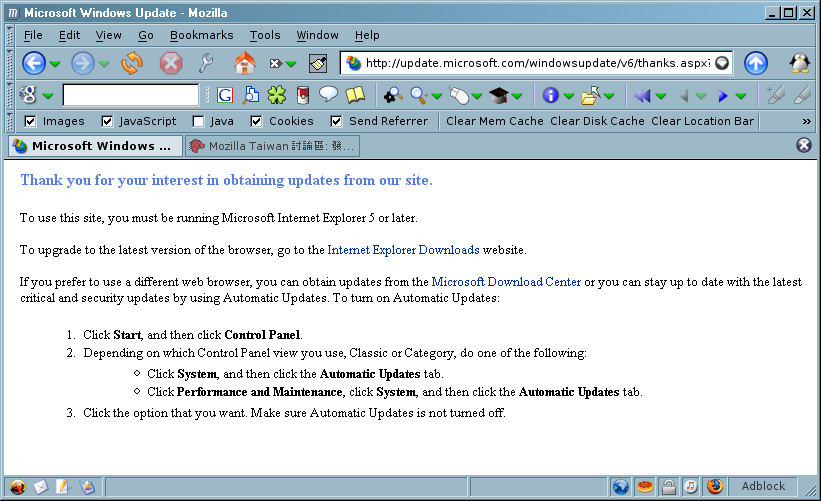Viewport: 821px width, 501px height.
Task: Disable the Images checkbox
Action: (31, 121)
